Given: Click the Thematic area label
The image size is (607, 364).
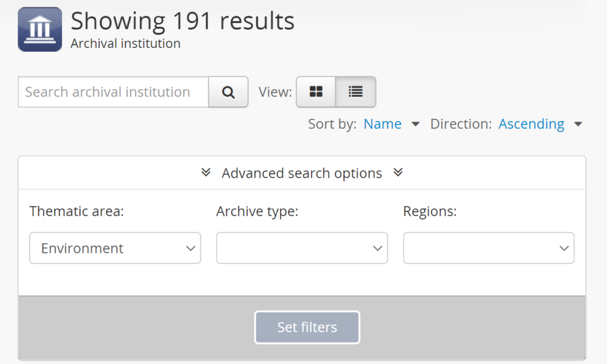Looking at the screenshot, I should click(x=76, y=212).
